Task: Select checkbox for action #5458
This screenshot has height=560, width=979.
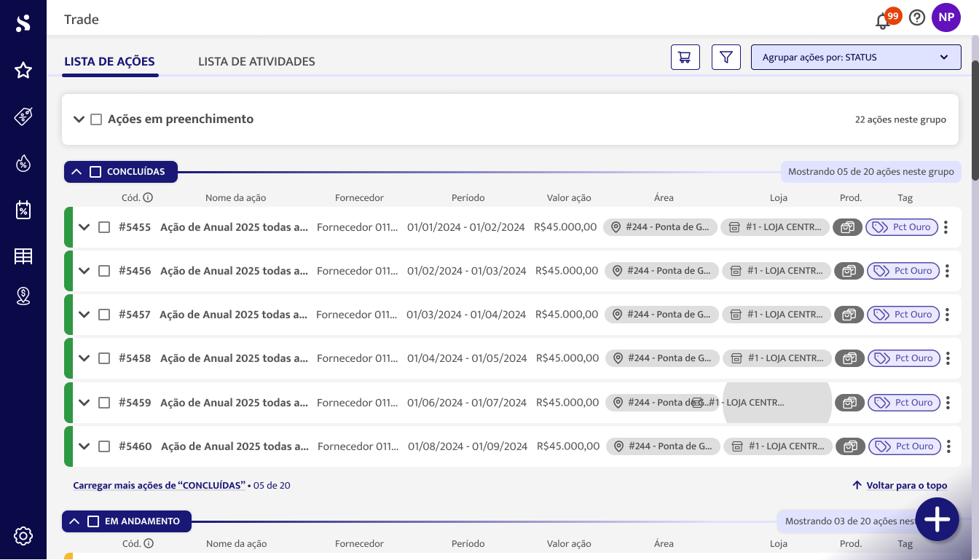Action: pyautogui.click(x=104, y=358)
